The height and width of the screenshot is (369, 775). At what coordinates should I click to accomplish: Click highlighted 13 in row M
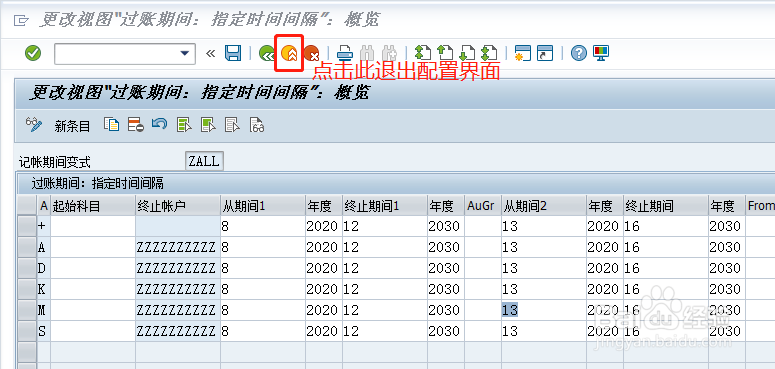tap(510, 310)
